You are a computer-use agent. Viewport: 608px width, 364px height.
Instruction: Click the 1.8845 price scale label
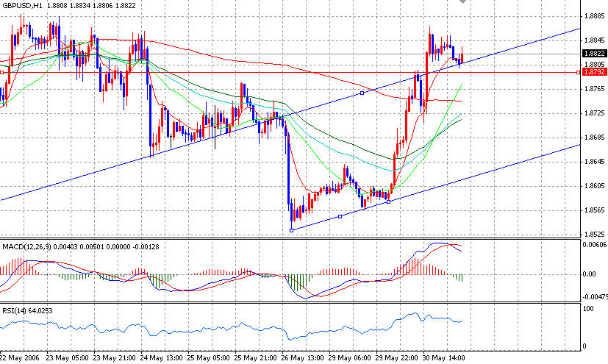(595, 40)
